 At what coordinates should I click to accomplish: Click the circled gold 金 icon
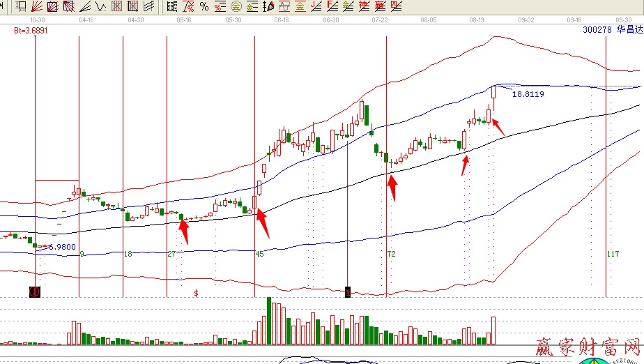(x=236, y=7)
